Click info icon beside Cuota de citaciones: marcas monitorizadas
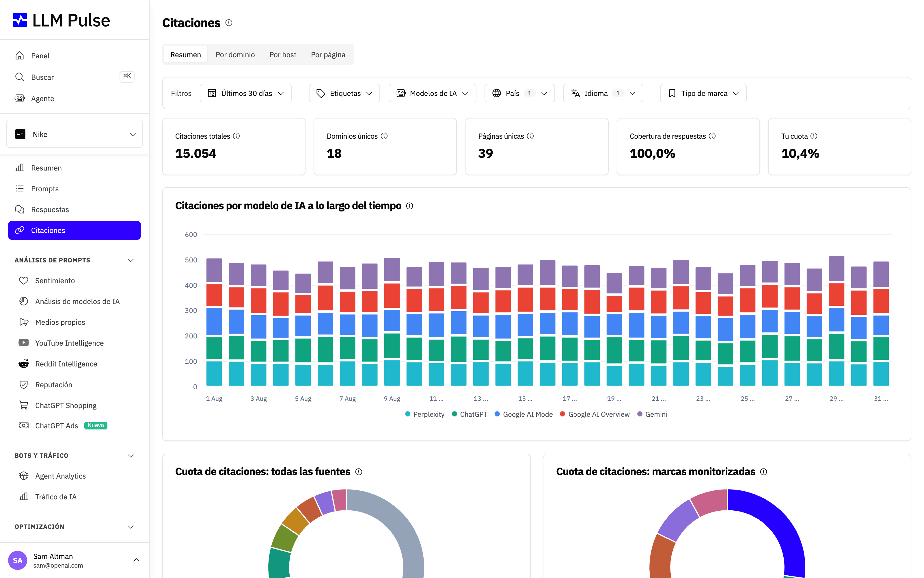924x578 pixels. [763, 472]
